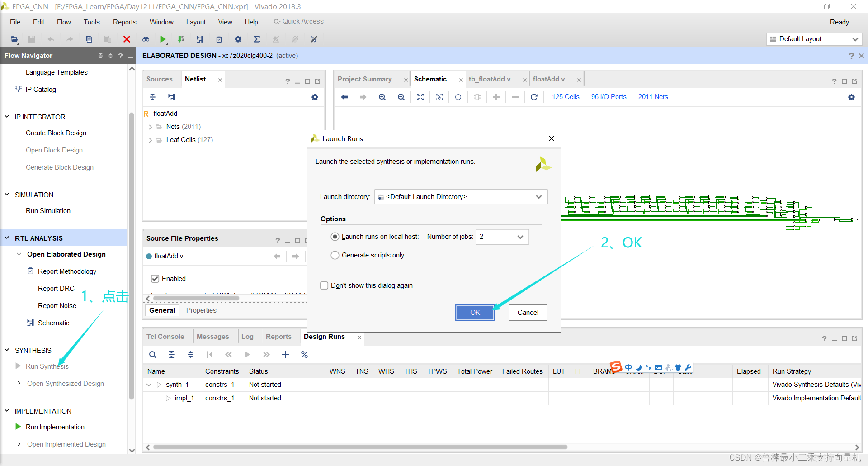Switch to the Tcl Console tab
This screenshot has height=466, width=868.
[x=165, y=337]
